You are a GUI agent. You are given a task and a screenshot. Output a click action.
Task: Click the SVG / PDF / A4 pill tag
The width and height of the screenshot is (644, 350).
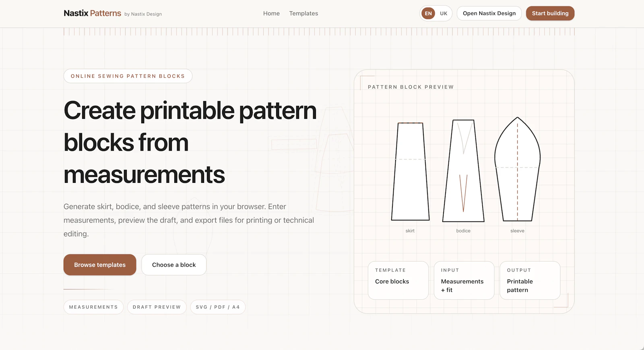tap(218, 307)
